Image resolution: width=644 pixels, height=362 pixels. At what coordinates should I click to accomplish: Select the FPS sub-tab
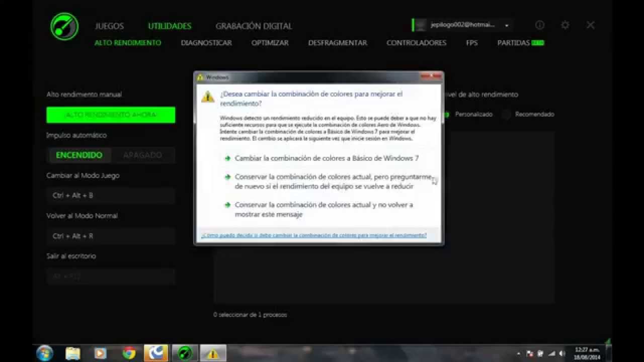click(x=472, y=43)
